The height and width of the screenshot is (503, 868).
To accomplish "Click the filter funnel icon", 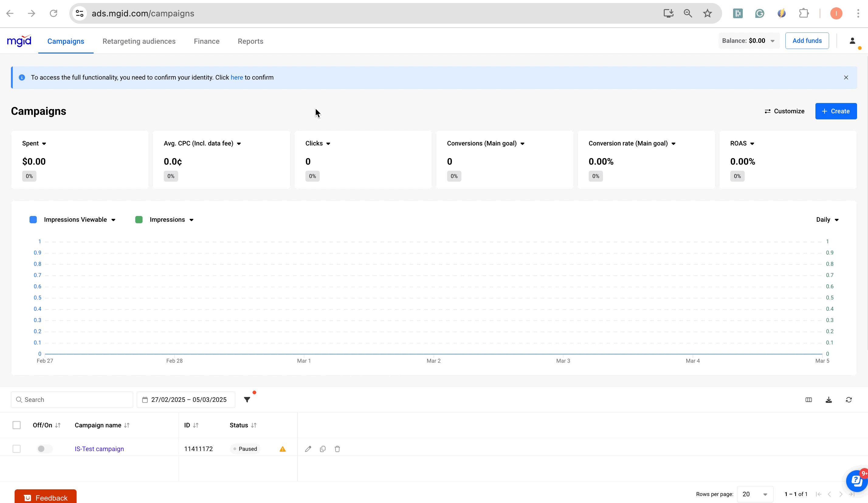I will coord(247,399).
